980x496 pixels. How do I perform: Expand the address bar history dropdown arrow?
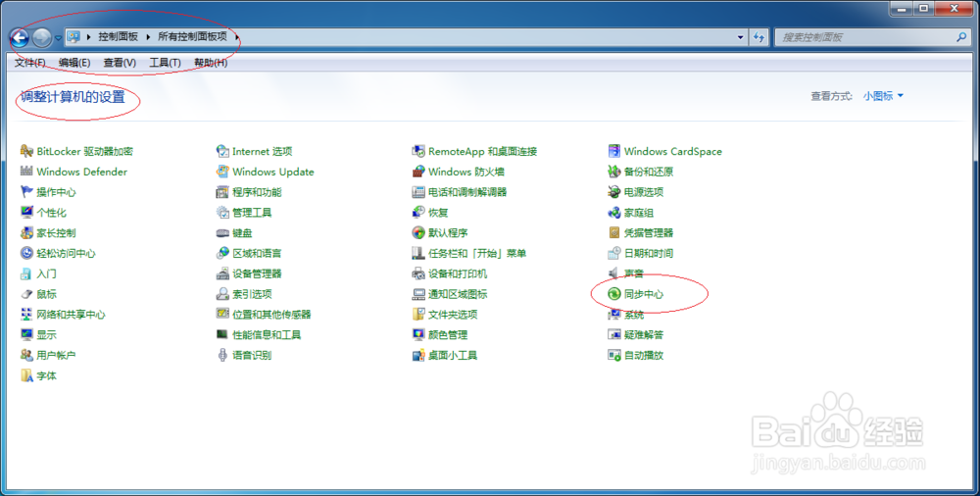741,37
